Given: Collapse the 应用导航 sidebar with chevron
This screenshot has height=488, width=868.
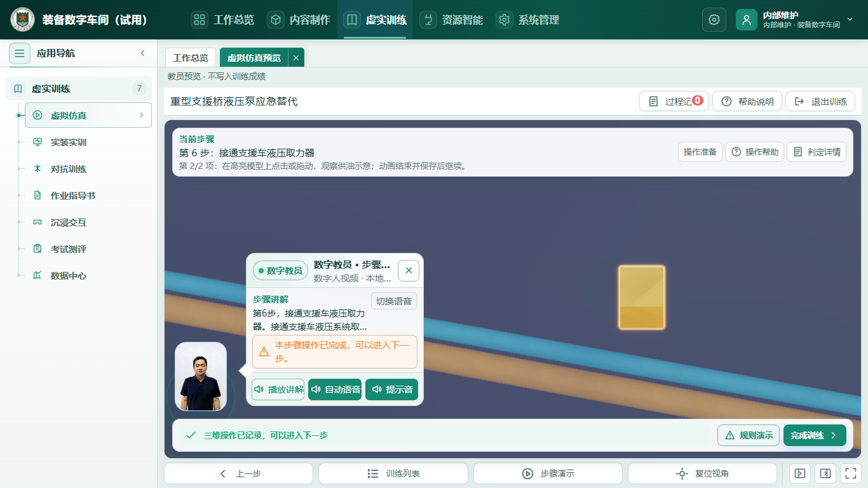Looking at the screenshot, I should [143, 53].
